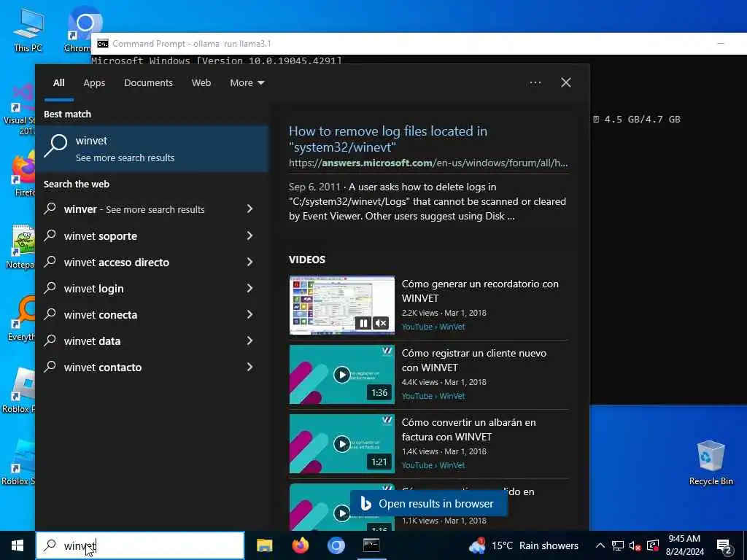Pause the recordatorio video preview
The width and height of the screenshot is (747, 560).
pos(363,323)
